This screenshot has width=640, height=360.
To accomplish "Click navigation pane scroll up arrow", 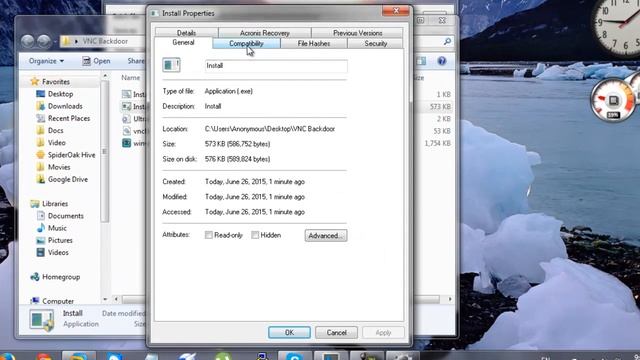I will point(105,76).
